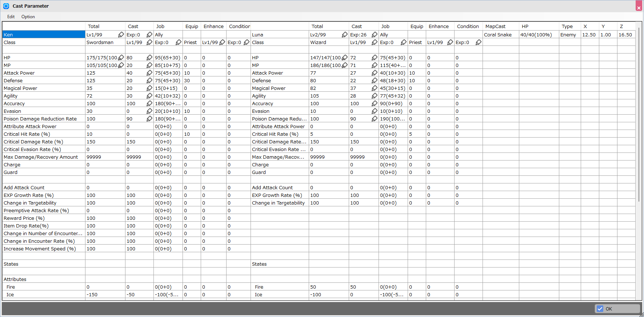Edit Luna's Exp:26 using the pencil icon
This screenshot has height=317, width=644.
[375, 35]
